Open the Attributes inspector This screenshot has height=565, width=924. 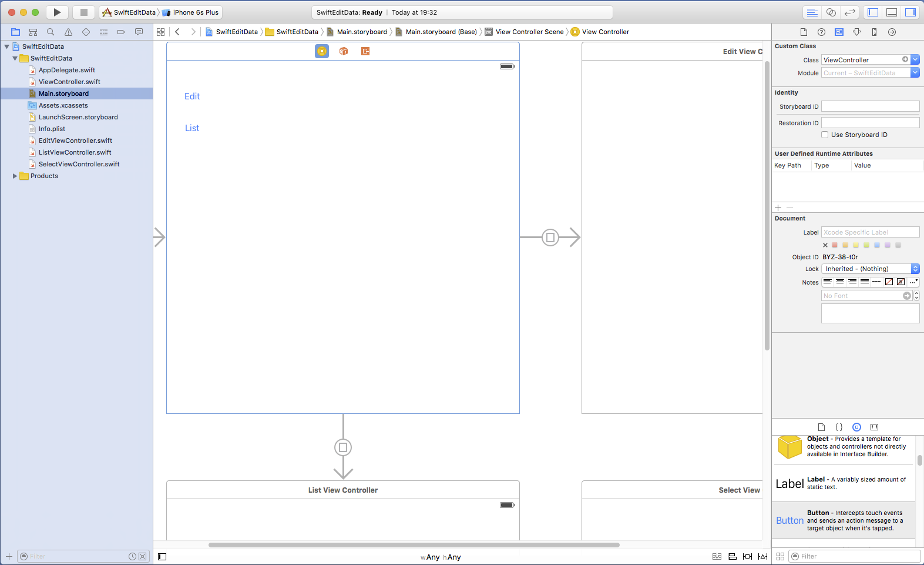pyautogui.click(x=856, y=32)
